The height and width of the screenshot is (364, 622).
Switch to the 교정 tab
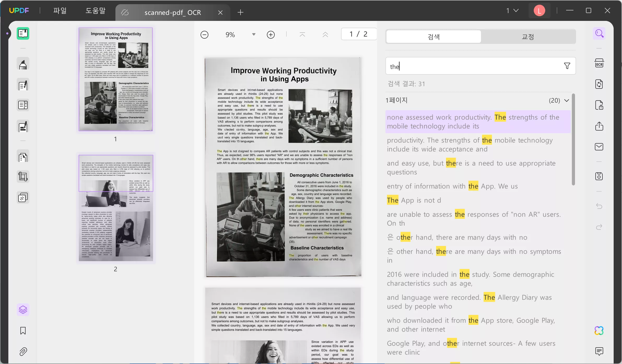[x=528, y=37]
